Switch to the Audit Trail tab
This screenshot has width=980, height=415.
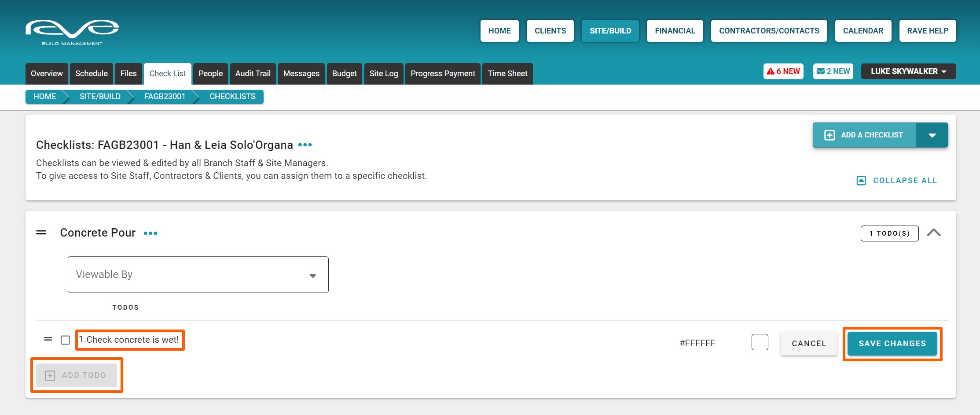[253, 74]
